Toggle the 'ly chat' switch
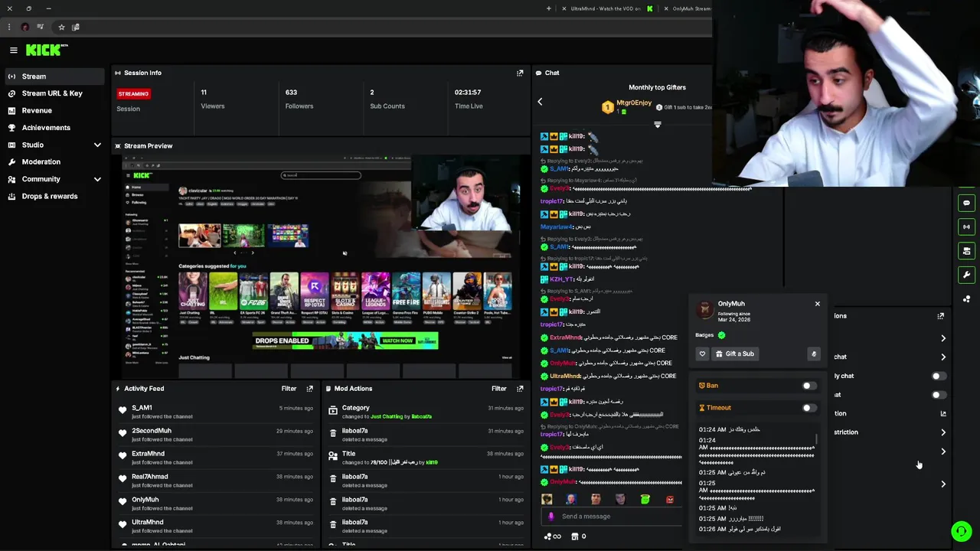 pos(938,376)
